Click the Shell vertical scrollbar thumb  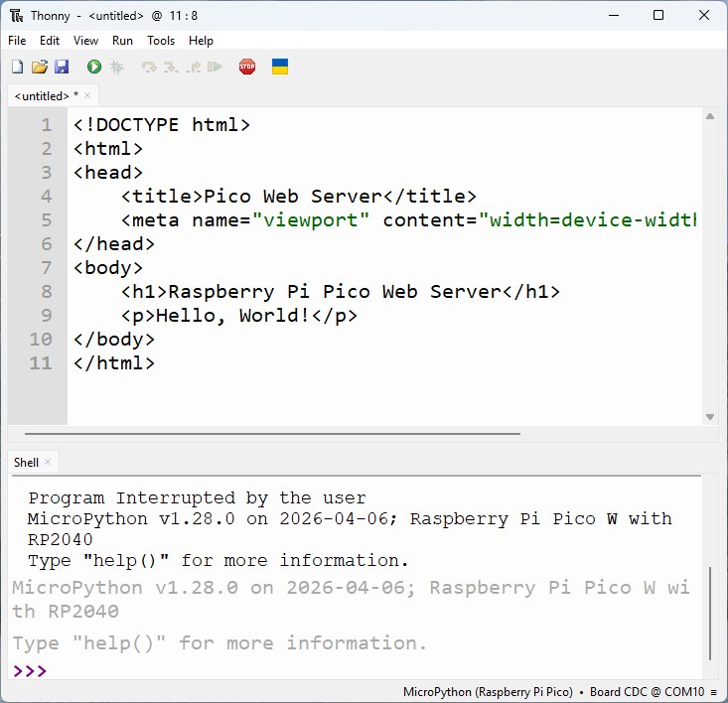point(710,613)
